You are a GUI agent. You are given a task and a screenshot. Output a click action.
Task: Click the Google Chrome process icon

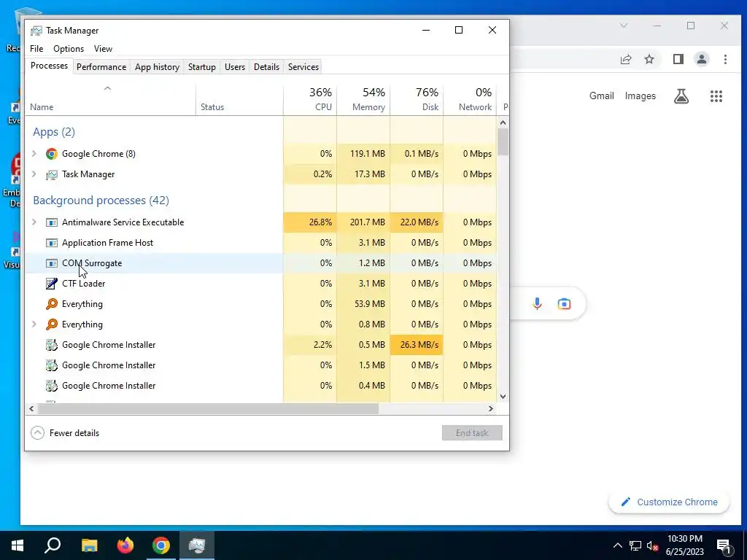pos(52,154)
